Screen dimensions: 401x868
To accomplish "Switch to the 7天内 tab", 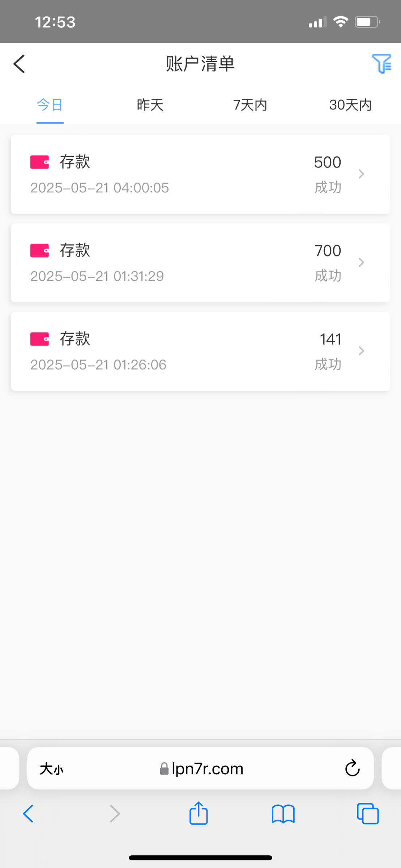I will (x=250, y=105).
